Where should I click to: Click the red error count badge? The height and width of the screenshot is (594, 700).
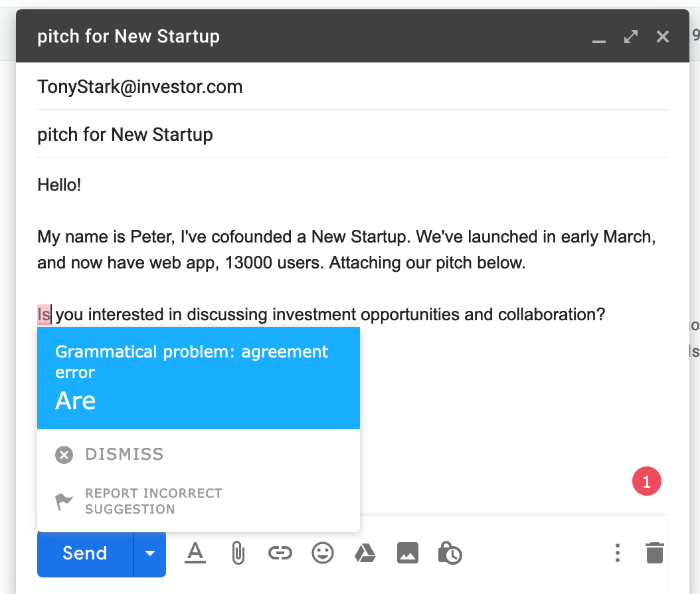(647, 481)
